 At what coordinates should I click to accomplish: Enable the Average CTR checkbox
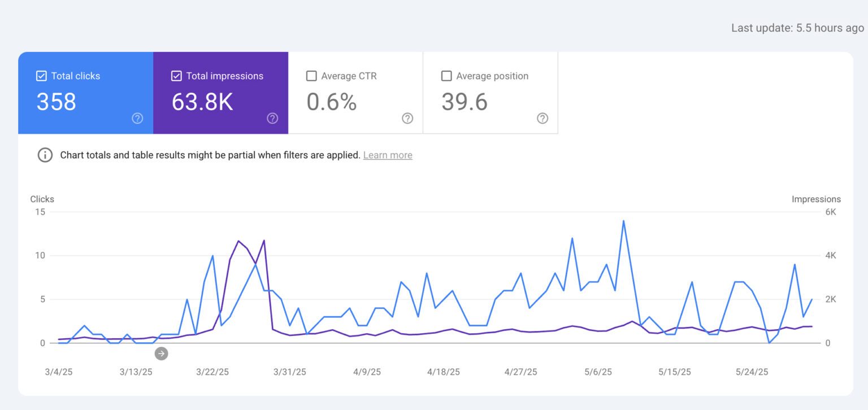click(x=311, y=75)
